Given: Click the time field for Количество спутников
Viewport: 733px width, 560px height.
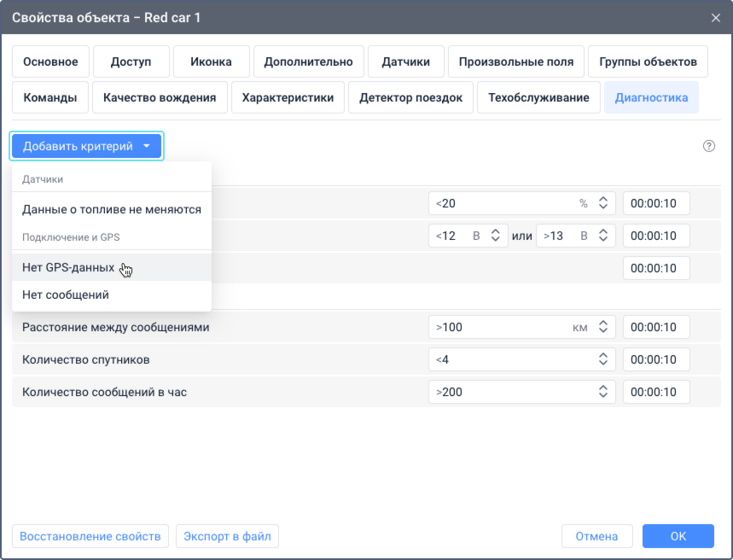Looking at the screenshot, I should [x=655, y=359].
